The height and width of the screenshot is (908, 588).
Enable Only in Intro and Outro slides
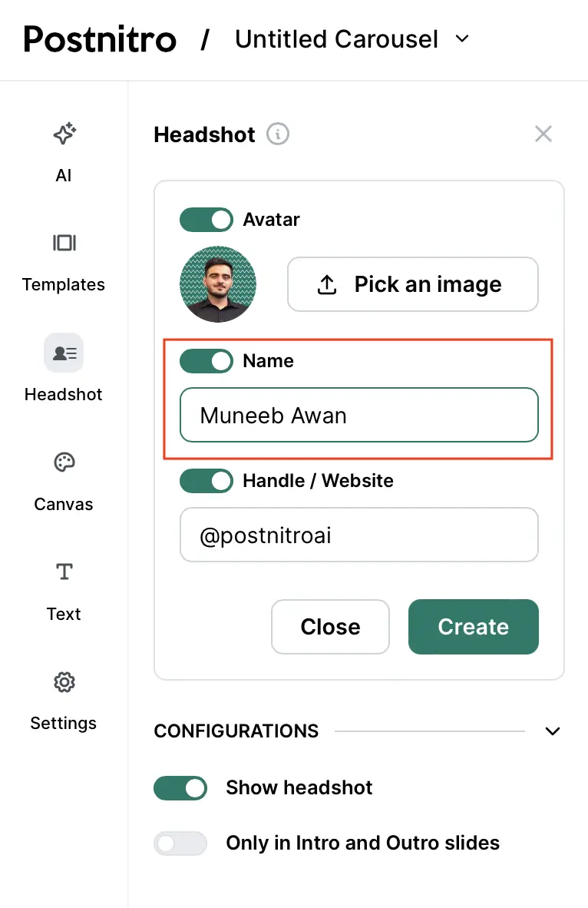[180, 843]
